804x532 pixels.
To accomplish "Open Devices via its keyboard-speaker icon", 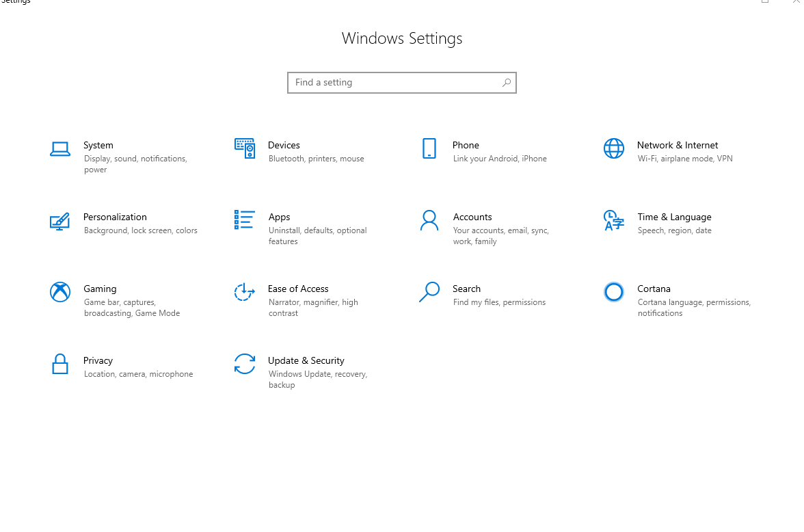I will [245, 148].
